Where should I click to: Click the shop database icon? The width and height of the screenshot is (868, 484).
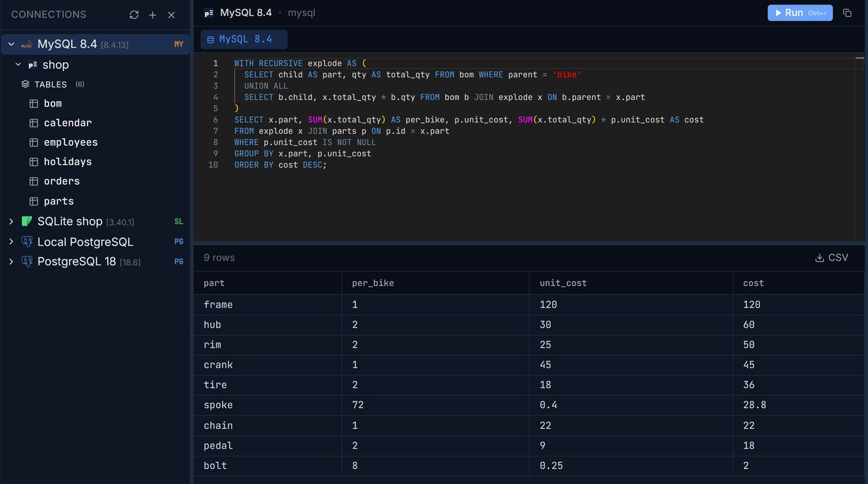(x=33, y=65)
